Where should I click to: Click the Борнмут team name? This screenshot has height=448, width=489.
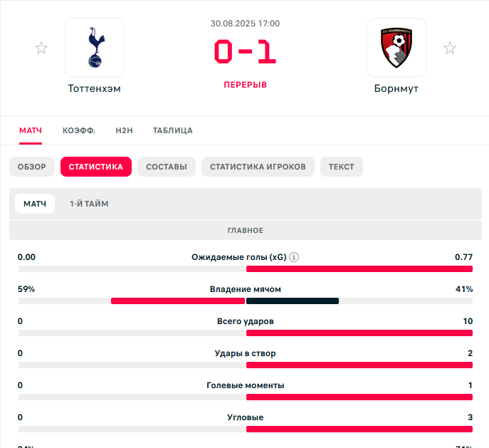[396, 88]
